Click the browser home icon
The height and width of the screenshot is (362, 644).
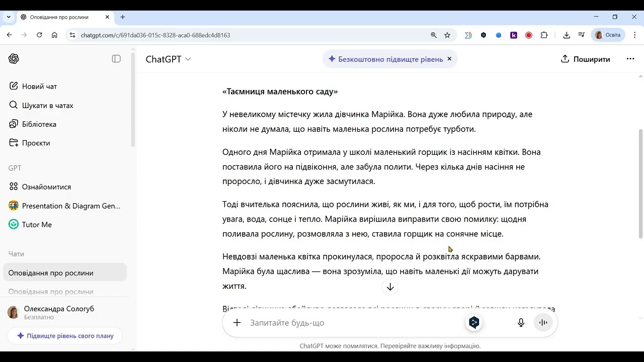pos(54,35)
